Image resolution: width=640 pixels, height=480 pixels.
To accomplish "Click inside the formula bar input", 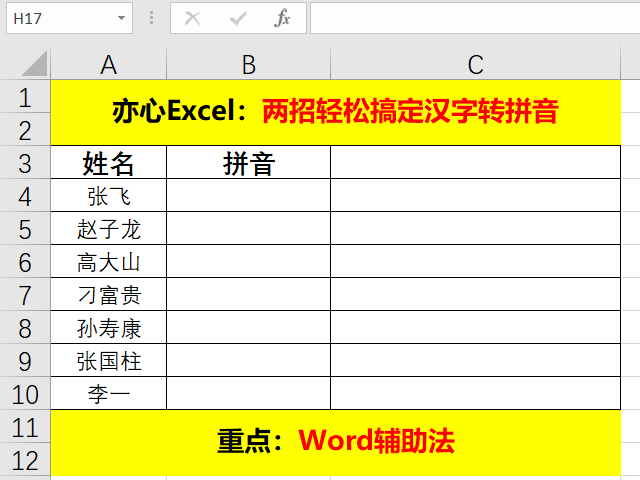I will tap(475, 18).
